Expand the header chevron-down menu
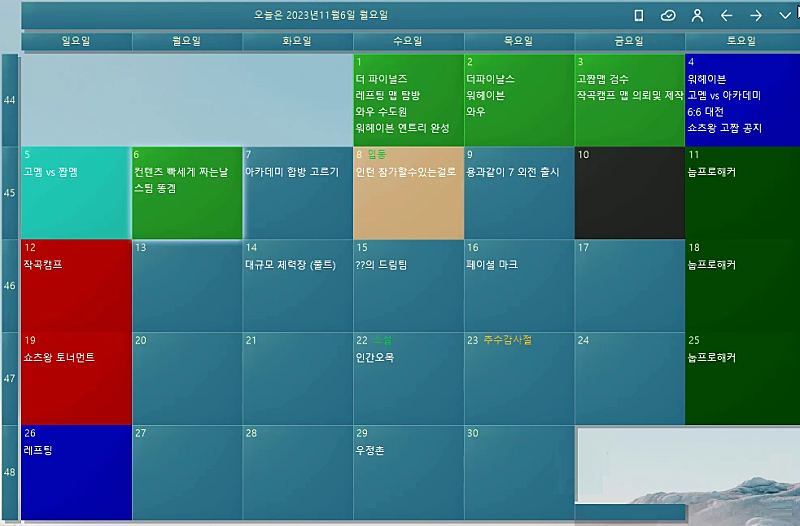The height and width of the screenshot is (526, 800). pos(785,16)
